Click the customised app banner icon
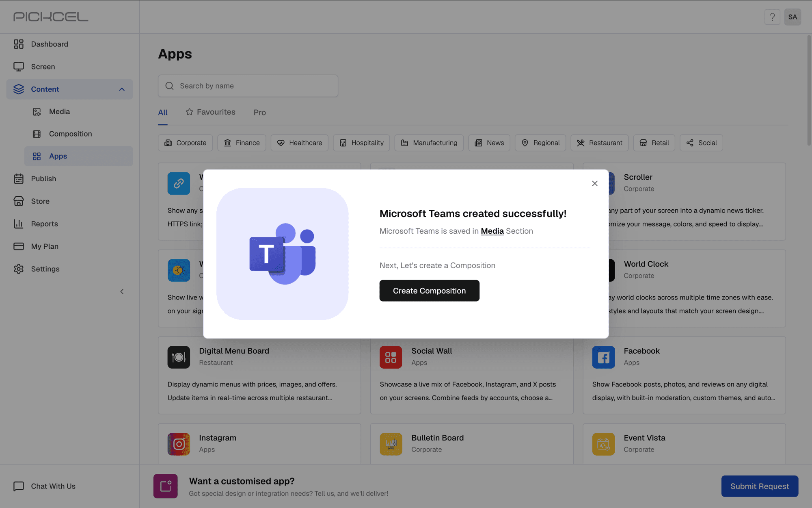The height and width of the screenshot is (508, 812). [165, 486]
